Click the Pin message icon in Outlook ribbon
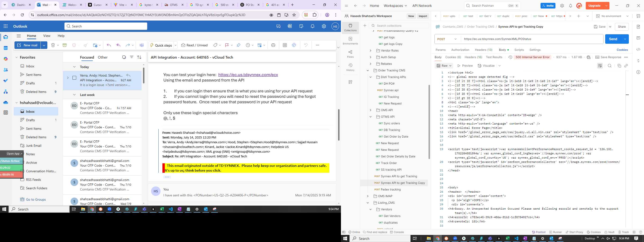Image resolution: width=644 pixels, height=242 pixels. click(x=238, y=45)
